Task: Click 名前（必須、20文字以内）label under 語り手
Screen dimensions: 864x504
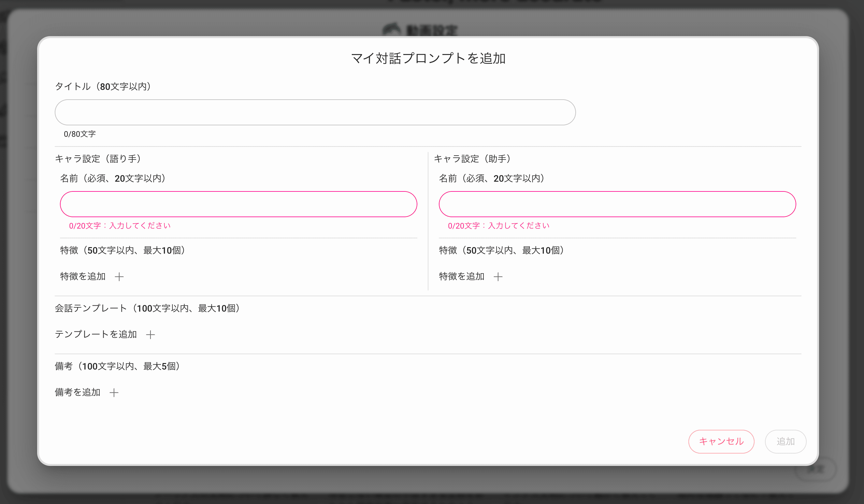Action: click(x=113, y=178)
